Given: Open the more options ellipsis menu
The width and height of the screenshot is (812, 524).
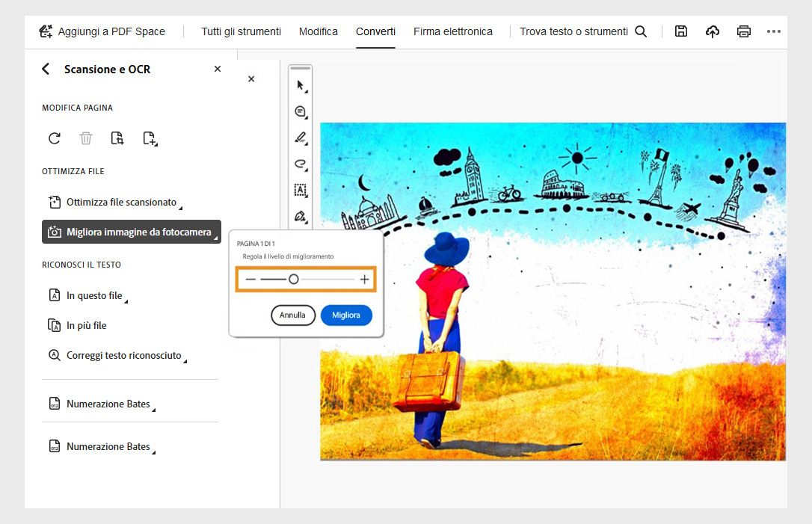Looking at the screenshot, I should [775, 31].
